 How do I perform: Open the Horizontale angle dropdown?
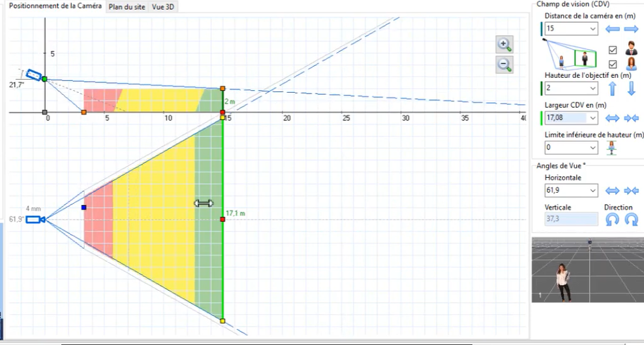(592, 191)
